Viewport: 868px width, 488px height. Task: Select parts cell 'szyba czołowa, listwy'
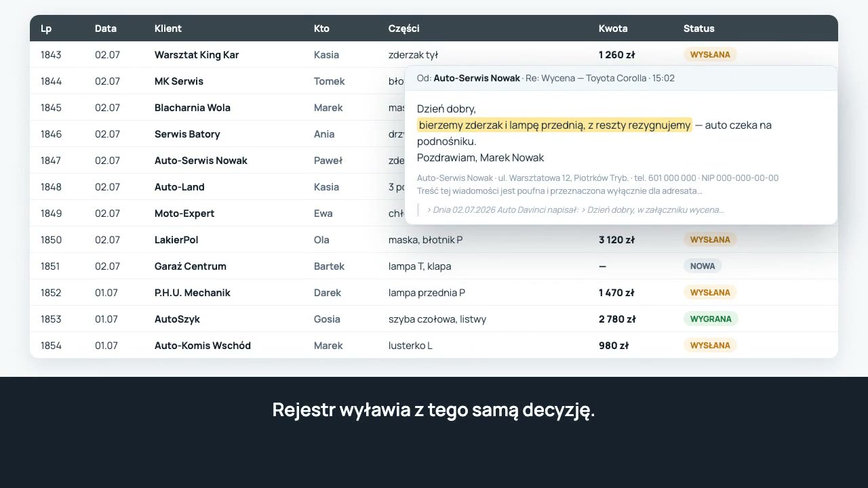[437, 319]
